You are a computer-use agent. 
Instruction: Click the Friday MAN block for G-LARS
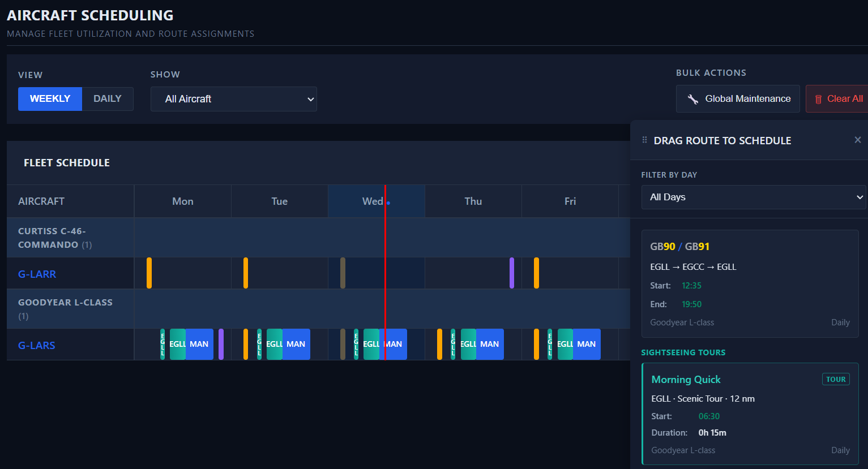coord(587,344)
